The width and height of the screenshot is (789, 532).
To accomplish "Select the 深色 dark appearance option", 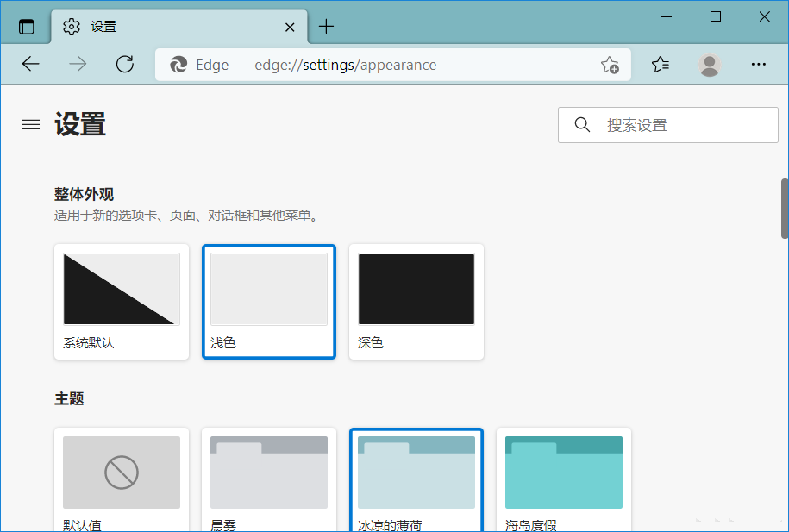I will [x=416, y=301].
